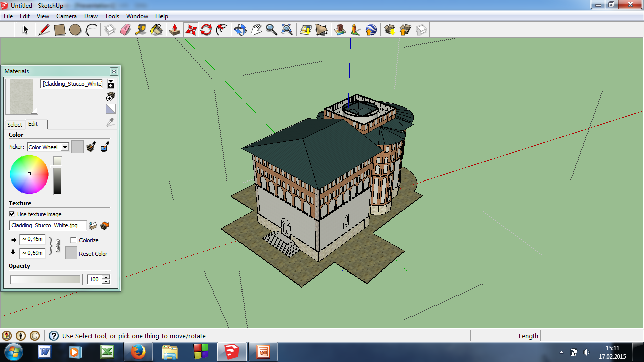Switch to the Select tab

point(14,124)
